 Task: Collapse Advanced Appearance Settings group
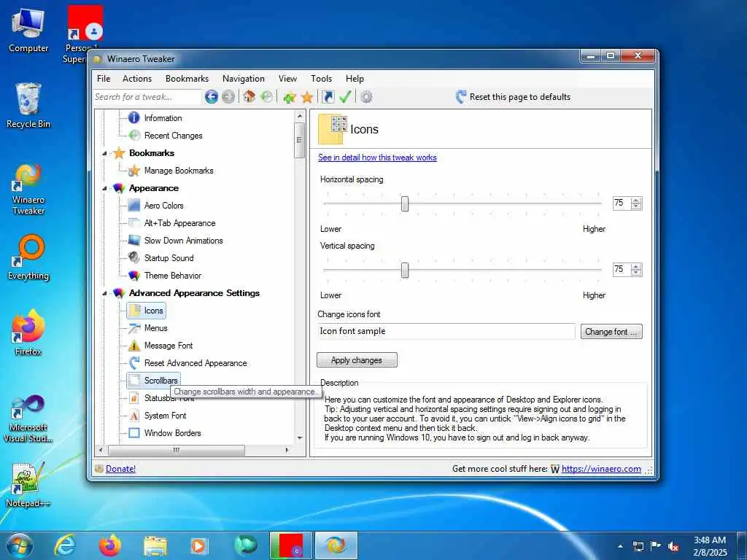pos(104,293)
